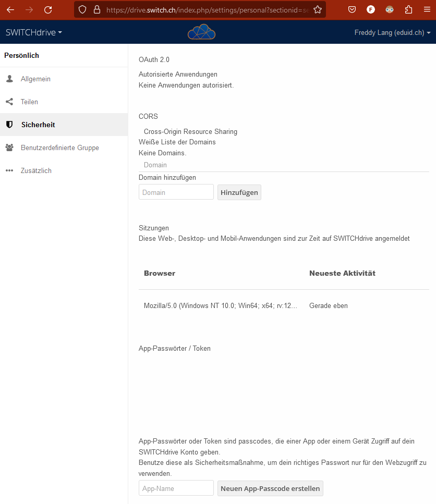
Task: Open the Freddy Lang user menu
Action: tap(392, 32)
